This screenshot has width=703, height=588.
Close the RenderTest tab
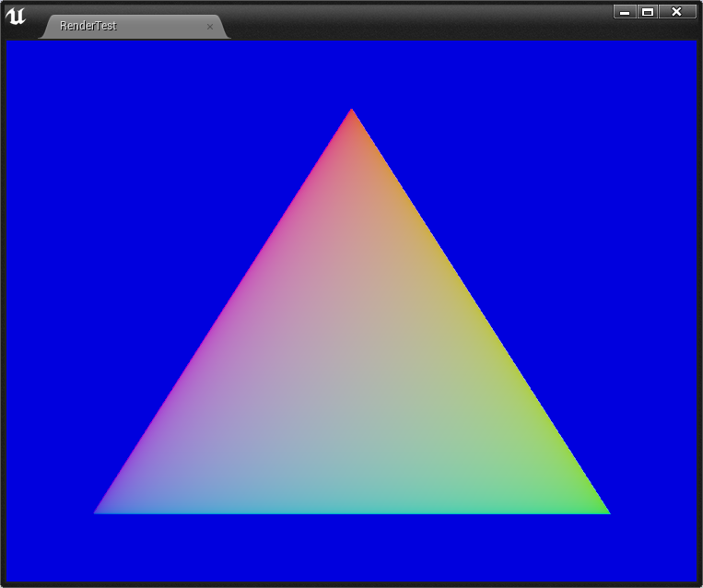210,27
